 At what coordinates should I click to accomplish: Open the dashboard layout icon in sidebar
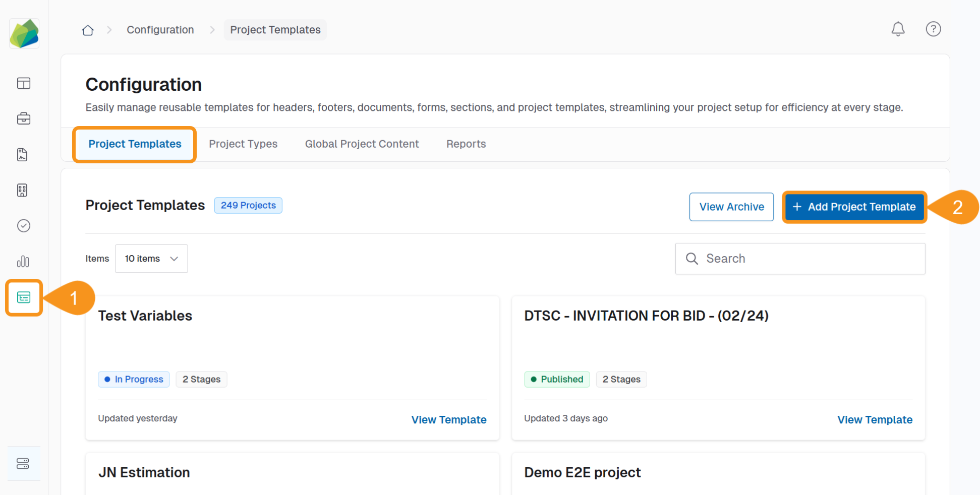tap(24, 83)
